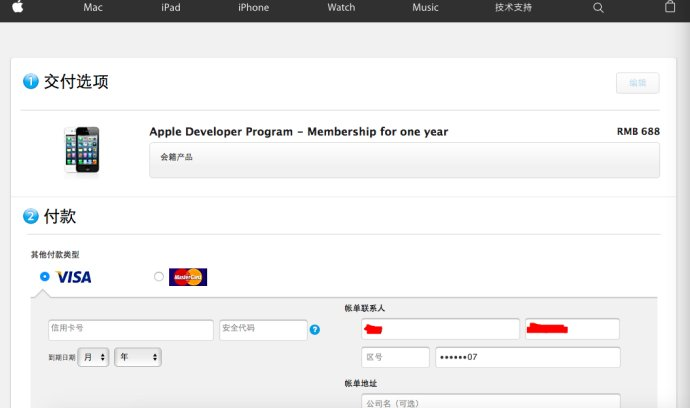Viewport: 690px width, 408px height.
Task: Click the VISA card logo
Action: (x=74, y=277)
